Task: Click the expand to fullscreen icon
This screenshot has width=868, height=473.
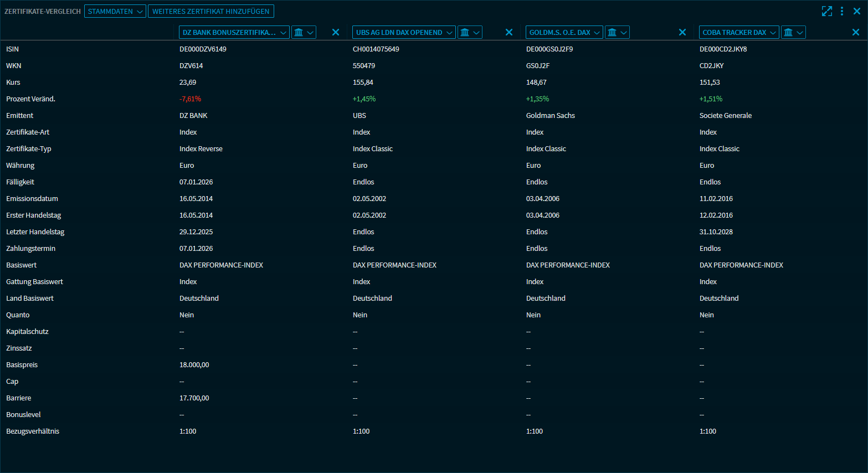Action: click(x=826, y=11)
